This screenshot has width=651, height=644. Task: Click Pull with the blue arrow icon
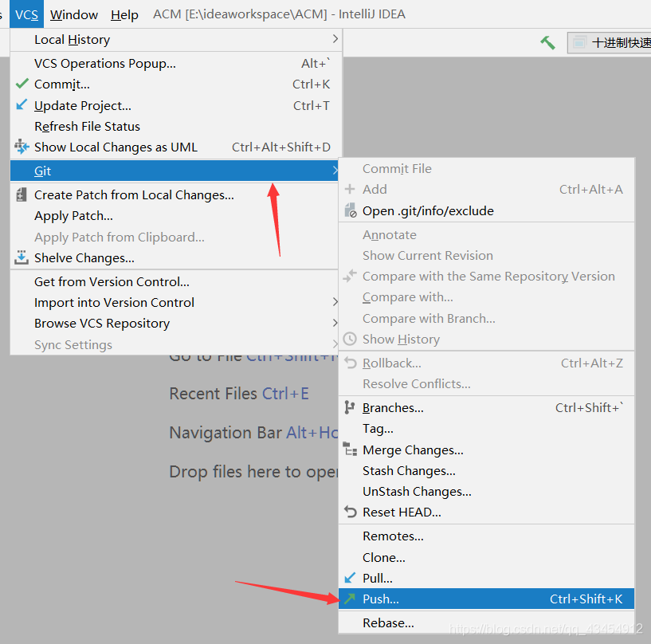(x=377, y=578)
